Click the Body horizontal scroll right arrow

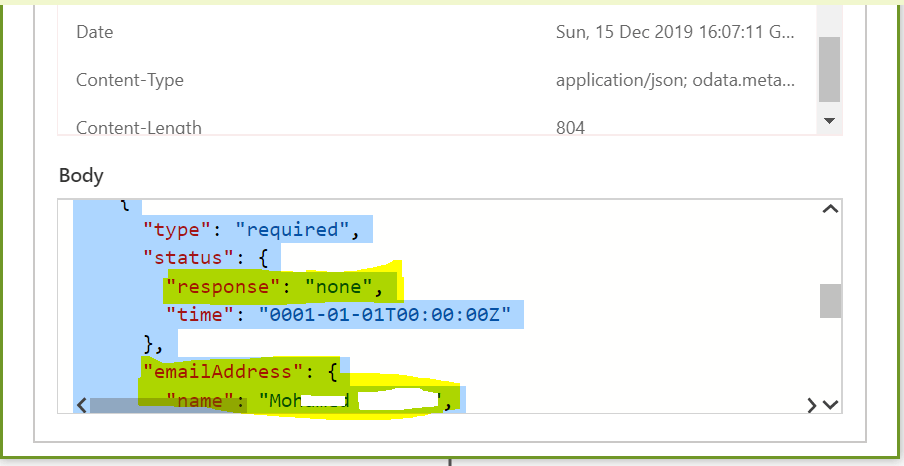(812, 405)
